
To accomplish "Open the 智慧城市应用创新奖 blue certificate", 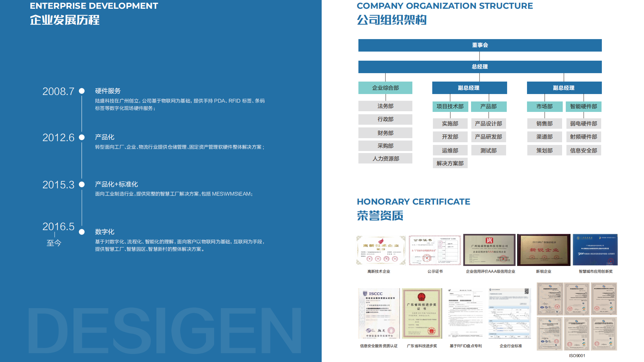I will coord(595,250).
